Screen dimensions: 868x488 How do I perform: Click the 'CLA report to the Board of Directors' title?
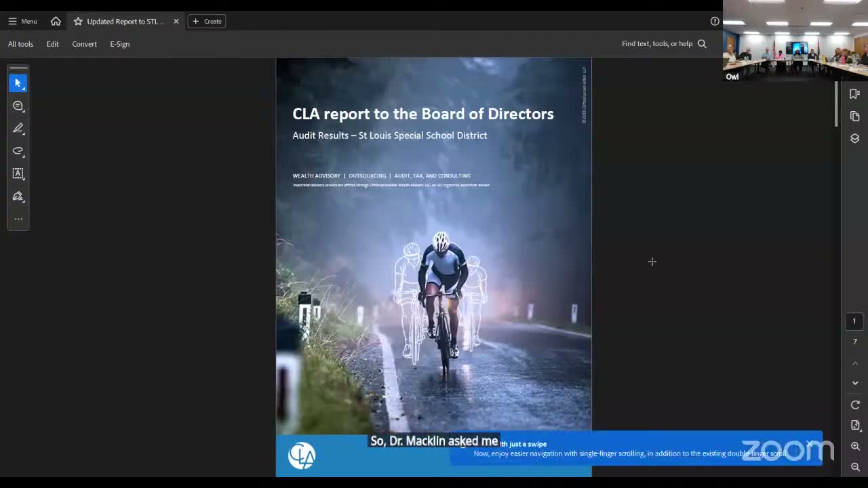point(423,114)
